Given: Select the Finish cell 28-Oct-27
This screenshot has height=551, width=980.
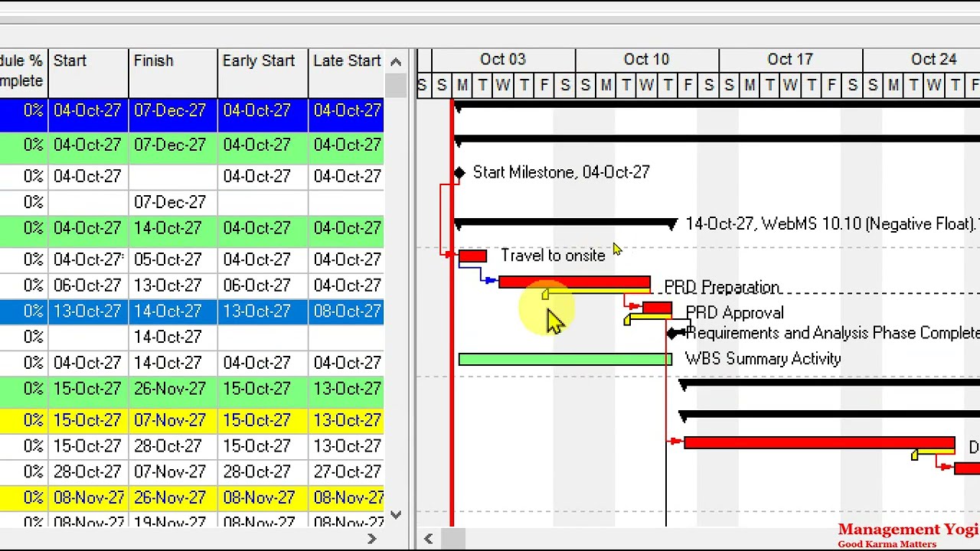Looking at the screenshot, I should point(173,445).
